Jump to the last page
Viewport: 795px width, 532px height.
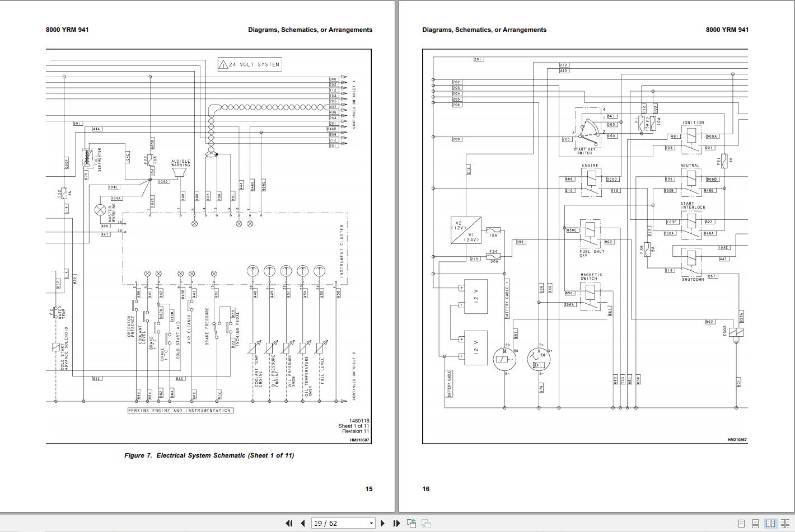(396, 524)
